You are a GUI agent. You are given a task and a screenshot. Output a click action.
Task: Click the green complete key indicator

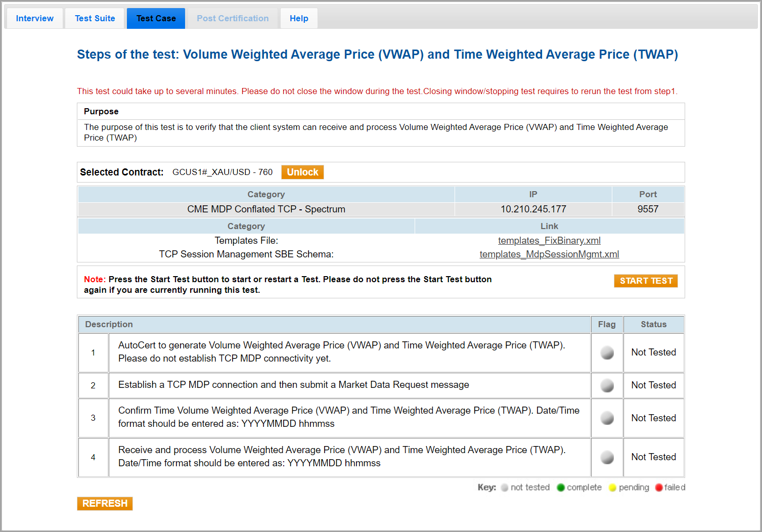tap(560, 487)
